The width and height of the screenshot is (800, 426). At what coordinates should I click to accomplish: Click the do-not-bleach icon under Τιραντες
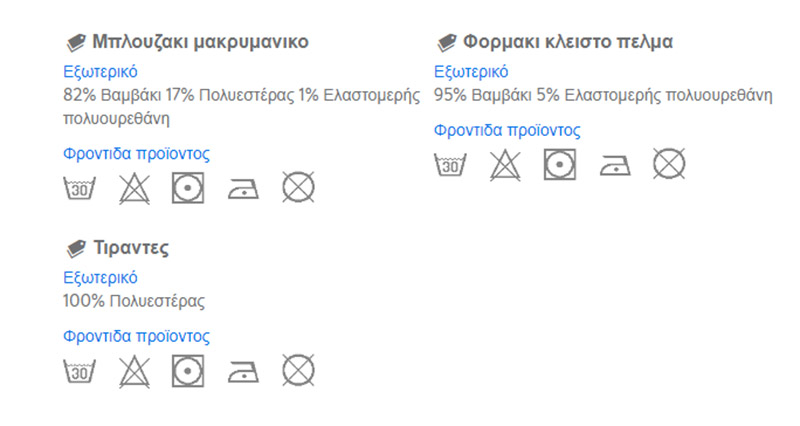pos(134,371)
